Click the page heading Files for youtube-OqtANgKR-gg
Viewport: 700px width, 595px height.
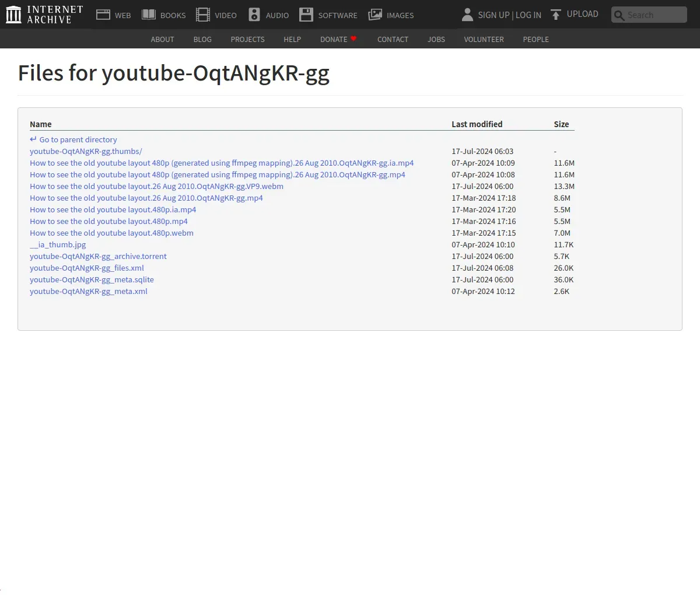[174, 73]
